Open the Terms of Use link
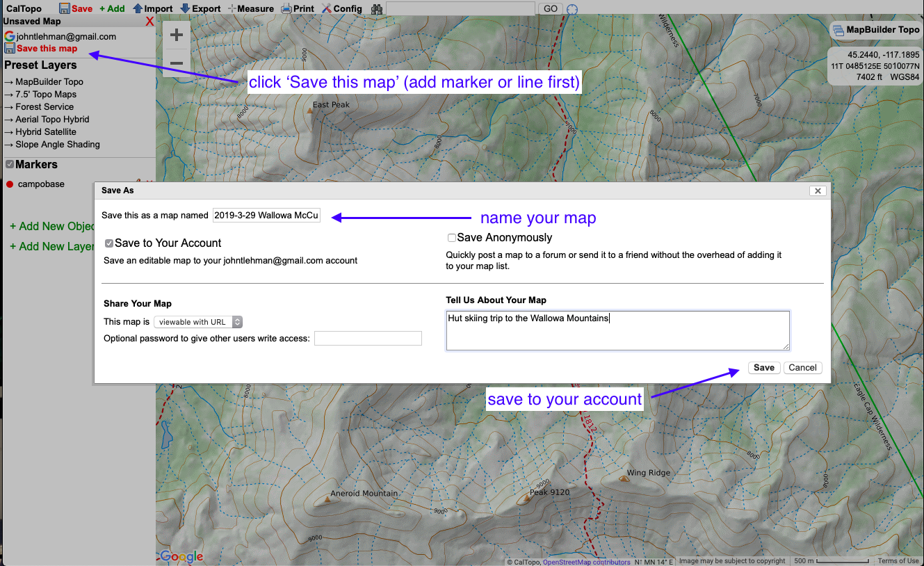This screenshot has height=566, width=924. pos(898,561)
